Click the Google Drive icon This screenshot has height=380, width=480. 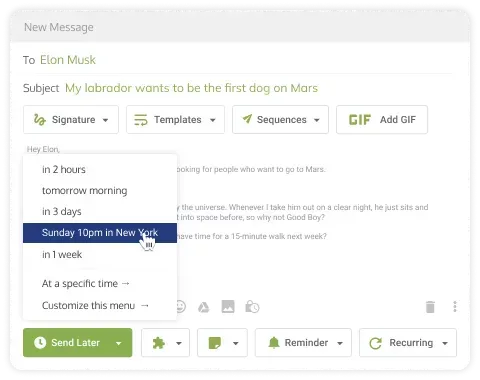pyautogui.click(x=203, y=307)
